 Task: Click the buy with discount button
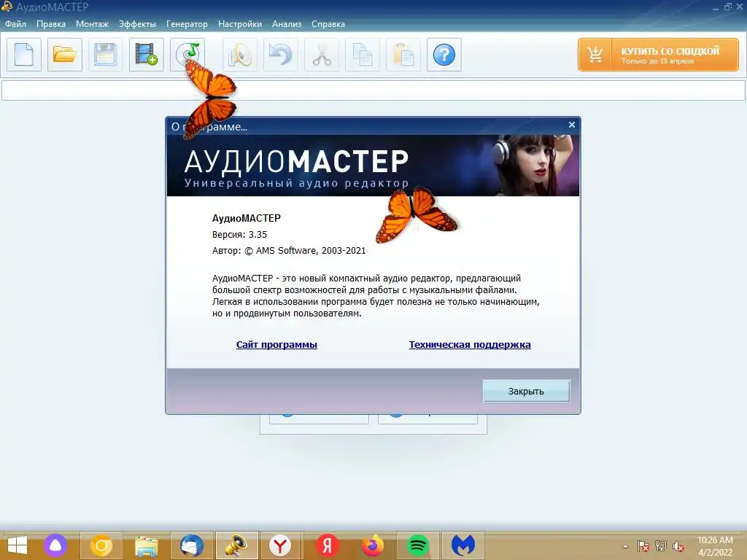658,55
